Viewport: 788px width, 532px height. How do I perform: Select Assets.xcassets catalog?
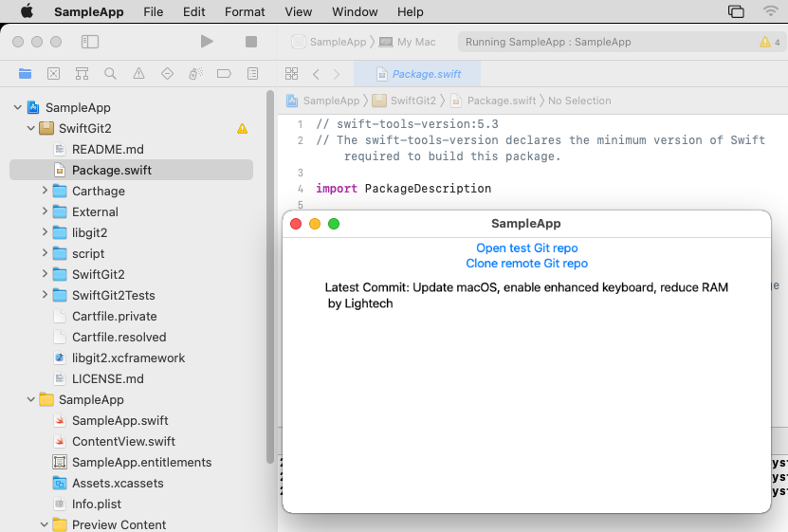tap(131, 483)
